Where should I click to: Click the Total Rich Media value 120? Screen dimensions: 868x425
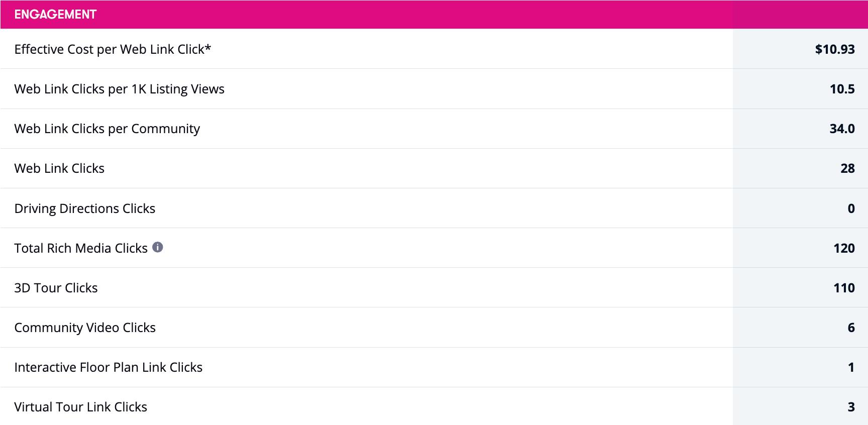844,248
